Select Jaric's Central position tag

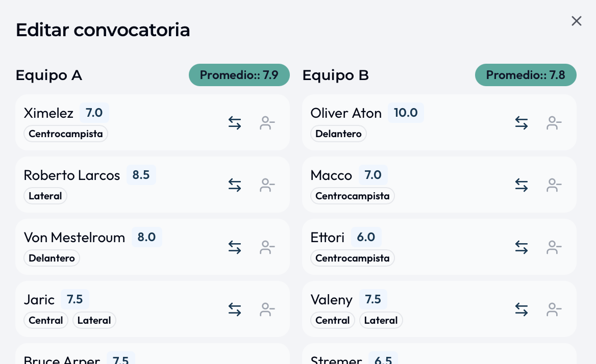(x=45, y=320)
